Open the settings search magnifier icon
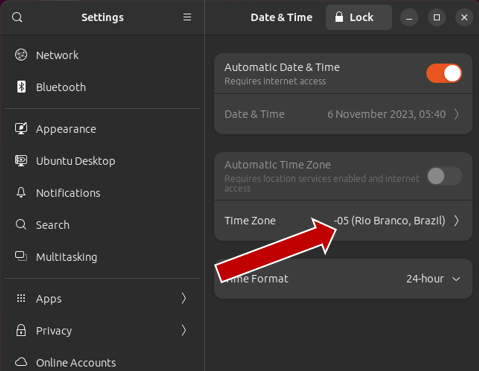Viewport: 479px width, 371px height. (x=17, y=17)
